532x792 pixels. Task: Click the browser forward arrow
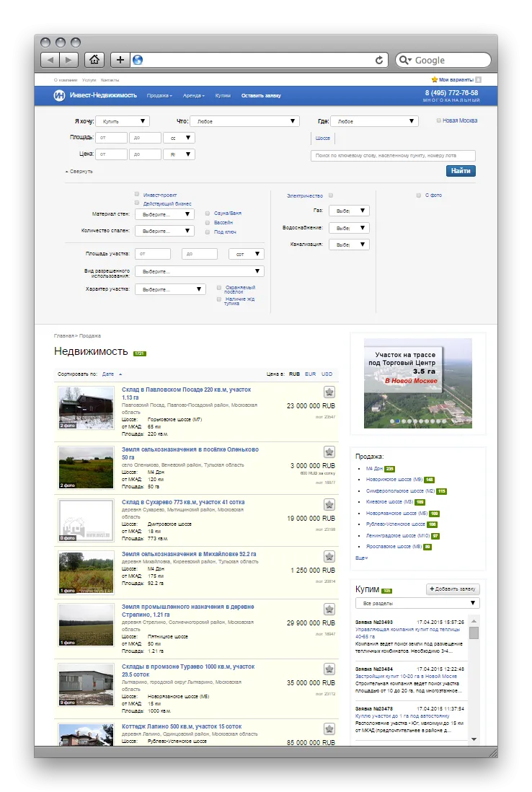(x=68, y=60)
